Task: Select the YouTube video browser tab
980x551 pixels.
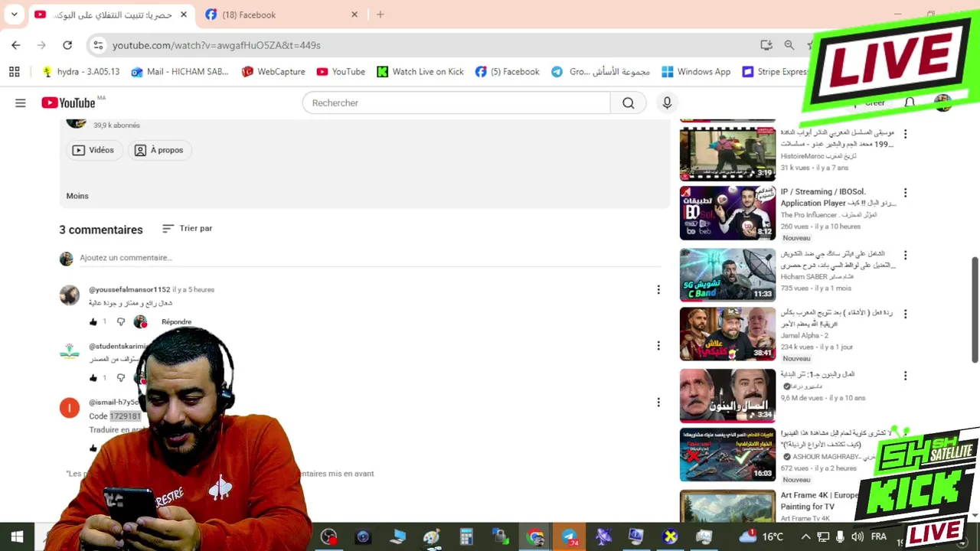Action: click(x=112, y=15)
